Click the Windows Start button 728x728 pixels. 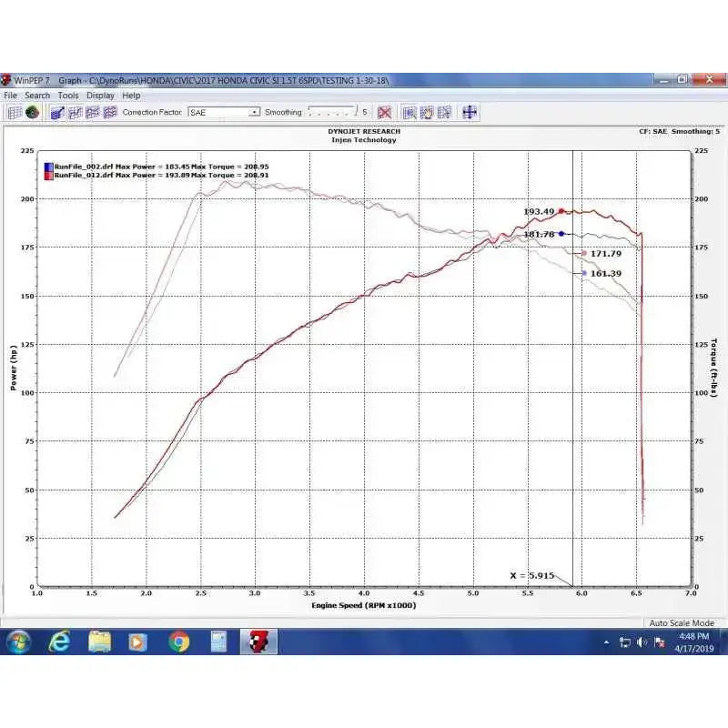point(18,642)
